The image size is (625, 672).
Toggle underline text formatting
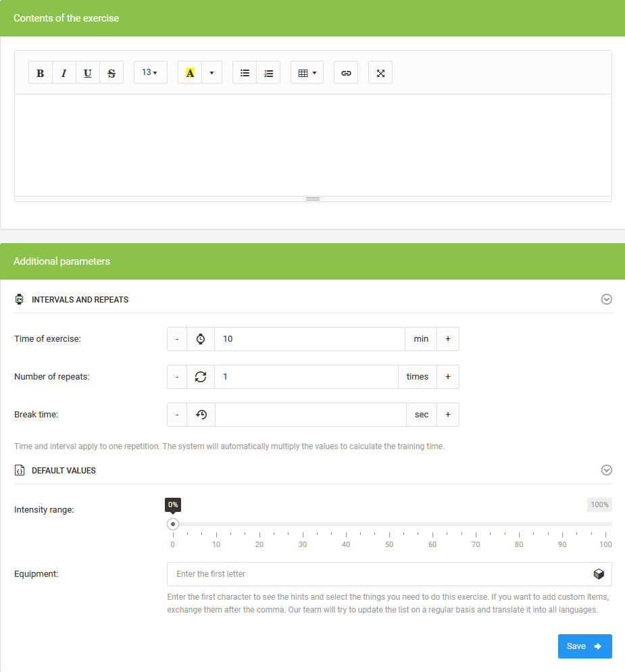point(88,73)
